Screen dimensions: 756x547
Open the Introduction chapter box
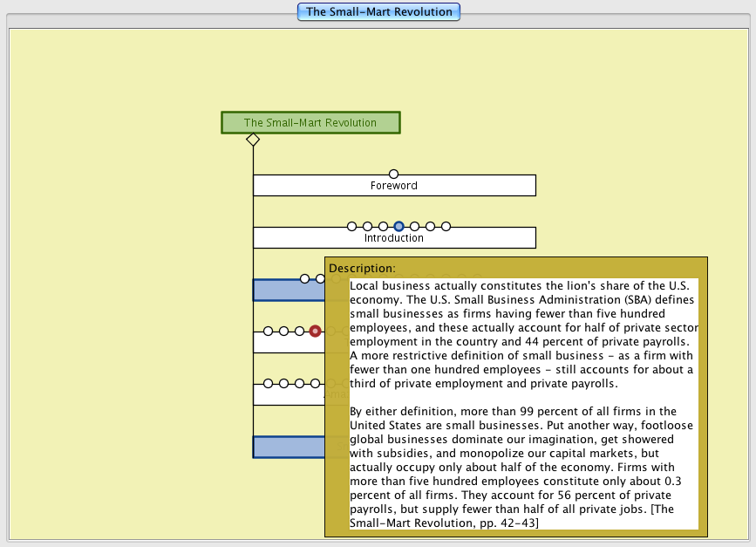(394, 238)
